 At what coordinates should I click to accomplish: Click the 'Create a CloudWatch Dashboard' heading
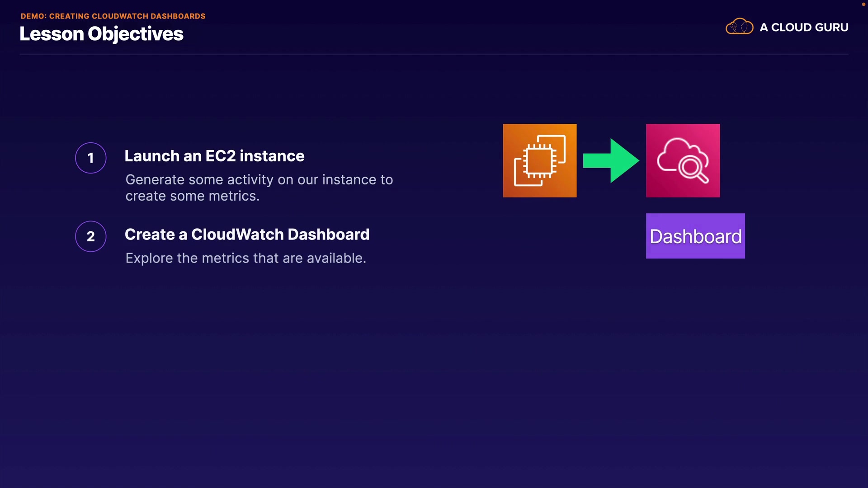(247, 235)
